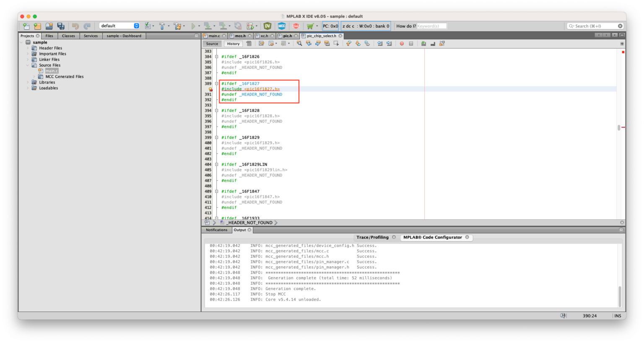Click the Search field in toolbar
This screenshot has width=644, height=343.
(x=595, y=26)
